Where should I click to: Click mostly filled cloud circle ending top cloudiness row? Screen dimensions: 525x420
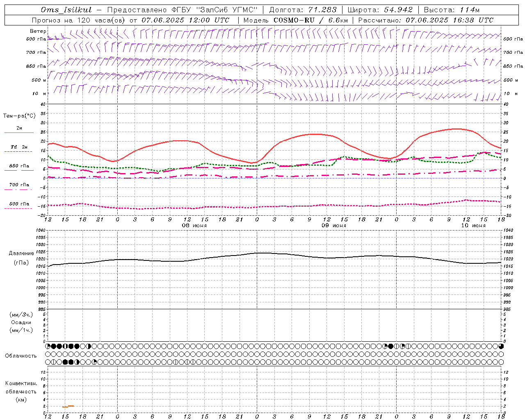(x=501, y=346)
